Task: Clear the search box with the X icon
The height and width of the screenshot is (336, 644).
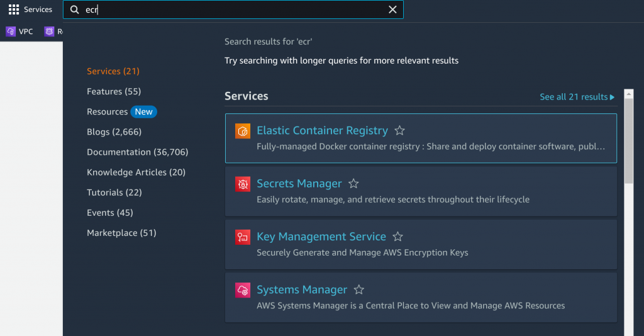Action: (392, 9)
